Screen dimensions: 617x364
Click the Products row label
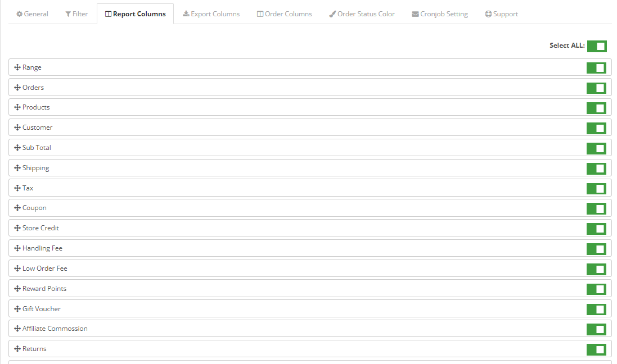click(36, 107)
